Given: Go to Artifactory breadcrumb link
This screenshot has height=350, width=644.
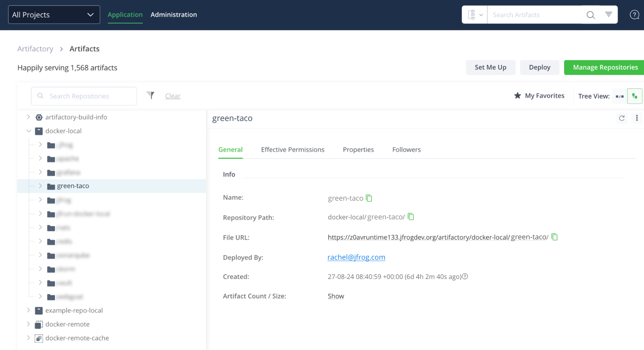Looking at the screenshot, I should pyautogui.click(x=35, y=49).
